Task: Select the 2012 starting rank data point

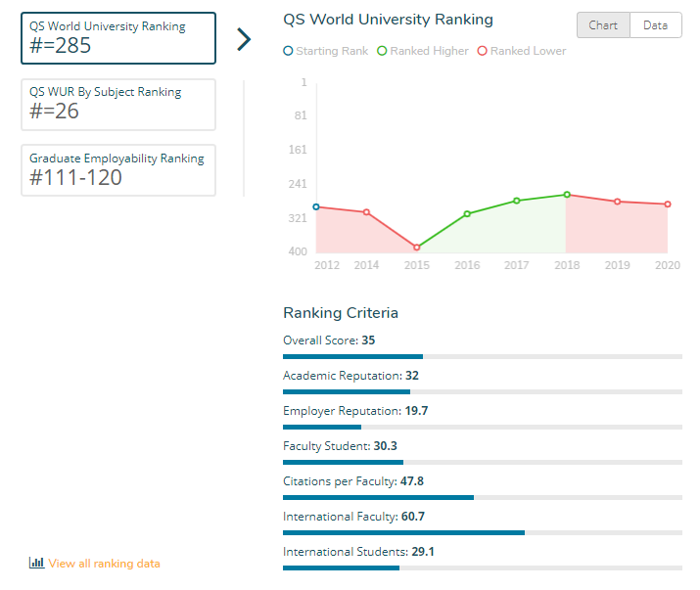Action: (x=316, y=206)
